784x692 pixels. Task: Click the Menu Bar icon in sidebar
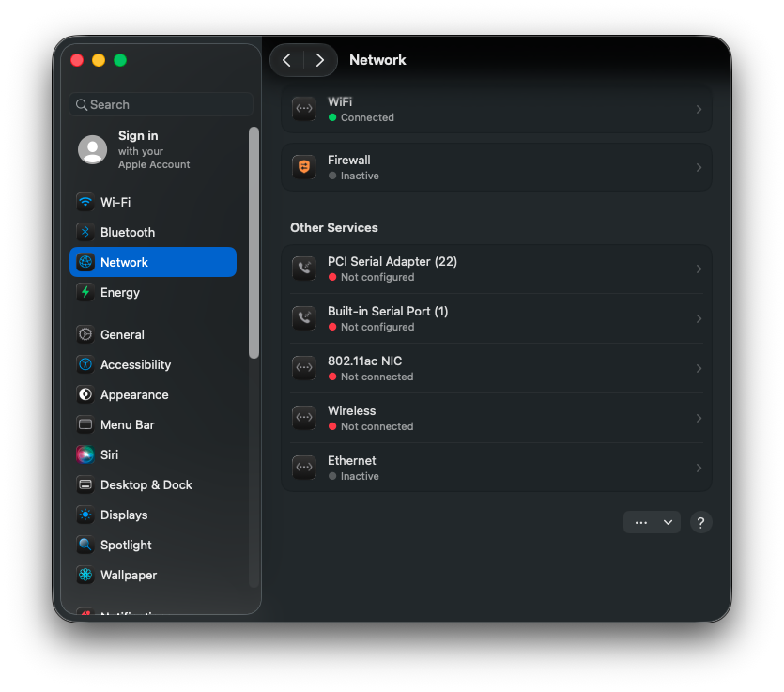(x=85, y=424)
